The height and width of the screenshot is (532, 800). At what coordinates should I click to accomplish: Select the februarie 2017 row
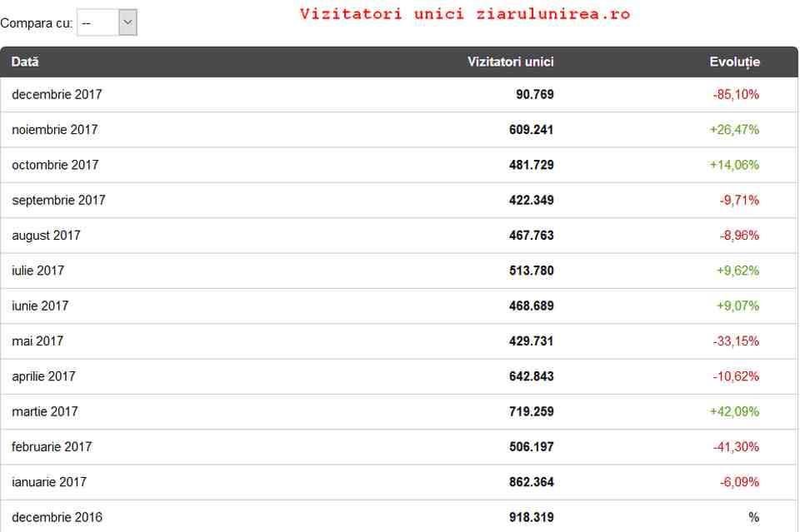[399, 447]
